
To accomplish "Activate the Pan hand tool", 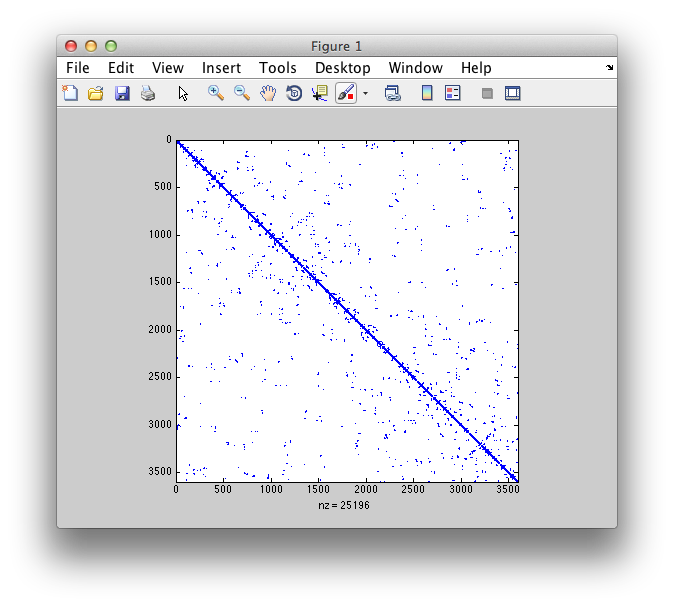I will pyautogui.click(x=268, y=93).
